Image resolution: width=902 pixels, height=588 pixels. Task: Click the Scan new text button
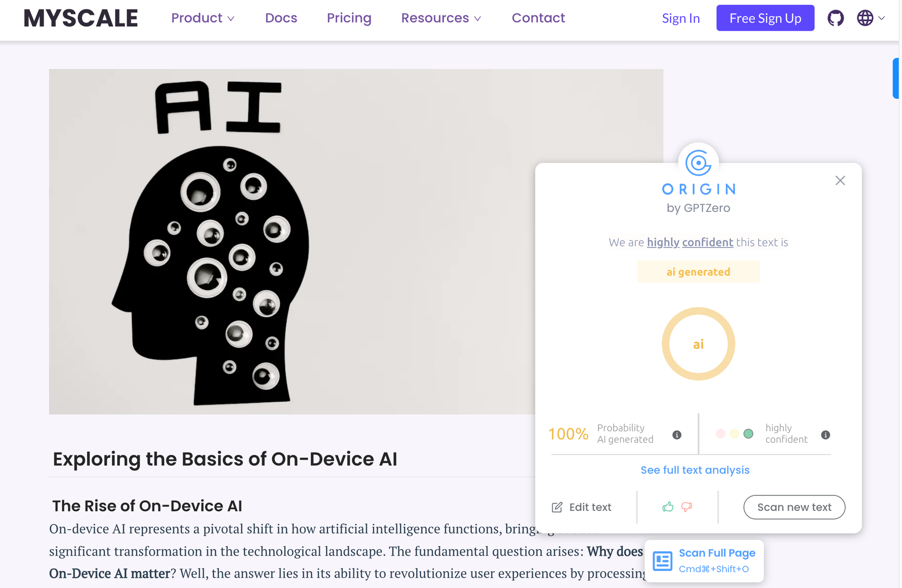pyautogui.click(x=794, y=507)
